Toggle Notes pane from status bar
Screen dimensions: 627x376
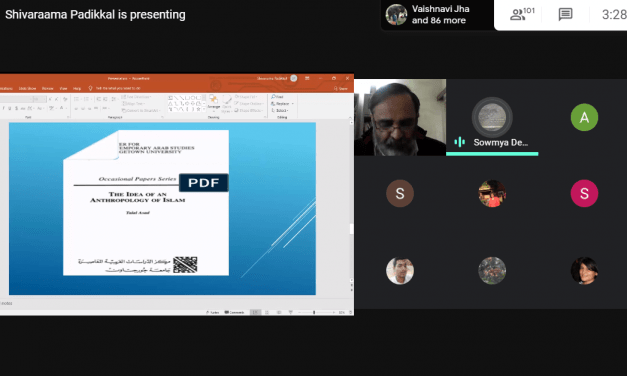212,312
